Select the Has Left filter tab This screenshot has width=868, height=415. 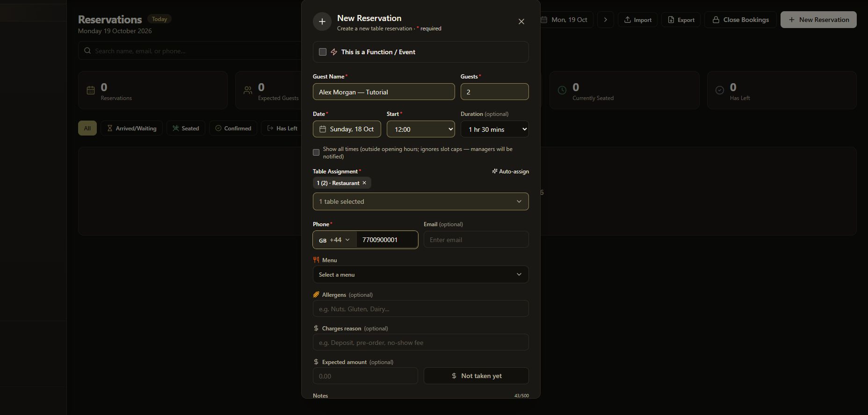coord(282,128)
